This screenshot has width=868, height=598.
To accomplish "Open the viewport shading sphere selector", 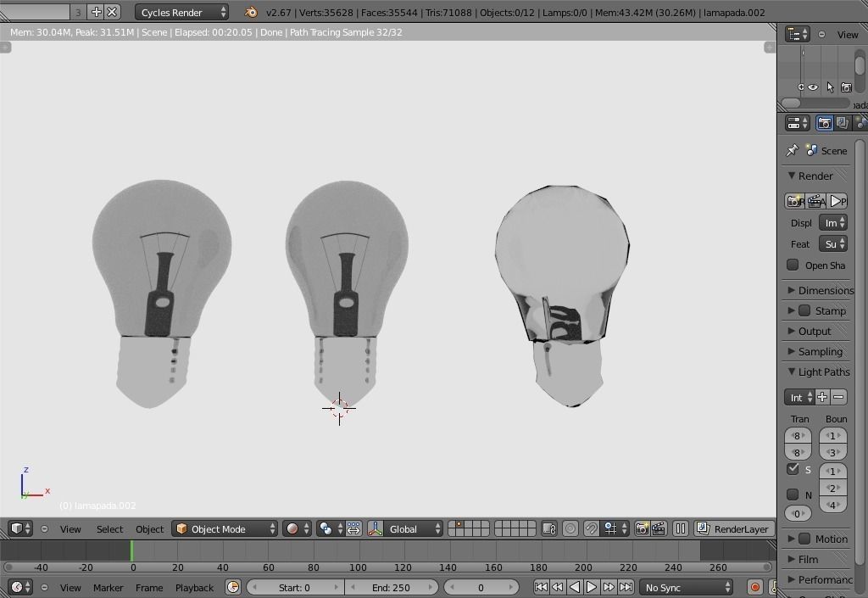I will point(297,528).
